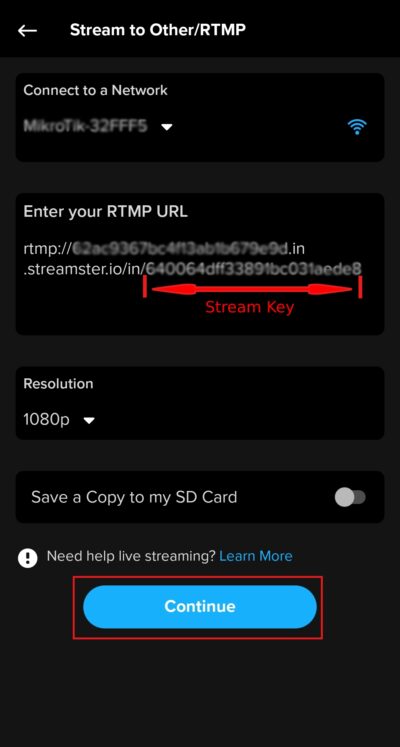Open the Learn More link
400x747 pixels.
coord(256,556)
